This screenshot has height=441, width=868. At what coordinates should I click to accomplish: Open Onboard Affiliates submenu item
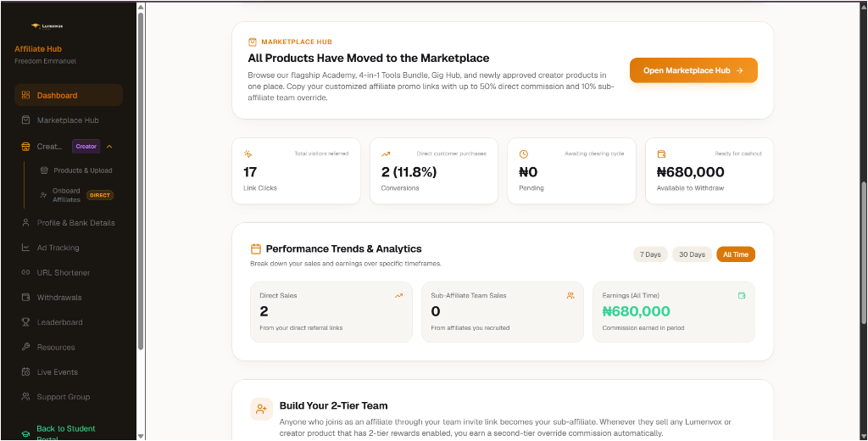coord(77,195)
